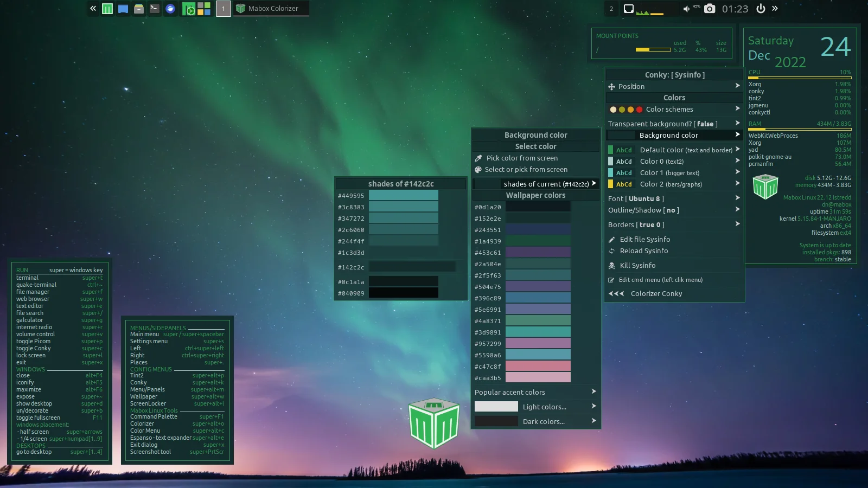Launch the file manager from the panel
Viewport: 868px width, 488px height.
point(139,9)
